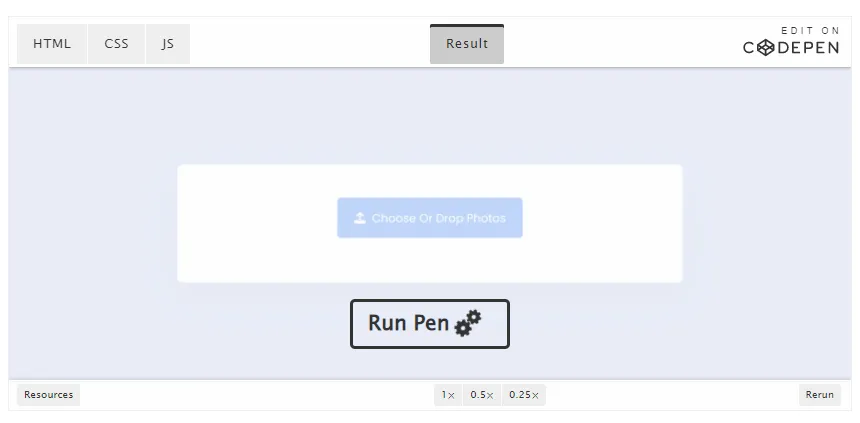Set preview zoom to 1×

pyautogui.click(x=448, y=395)
